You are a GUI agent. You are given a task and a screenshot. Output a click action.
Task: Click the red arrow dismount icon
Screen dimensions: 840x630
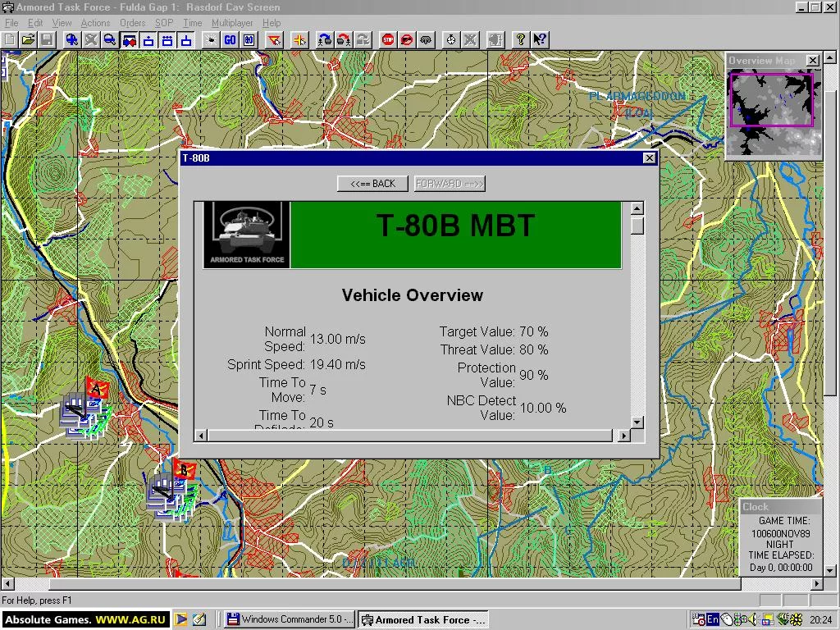tap(344, 39)
